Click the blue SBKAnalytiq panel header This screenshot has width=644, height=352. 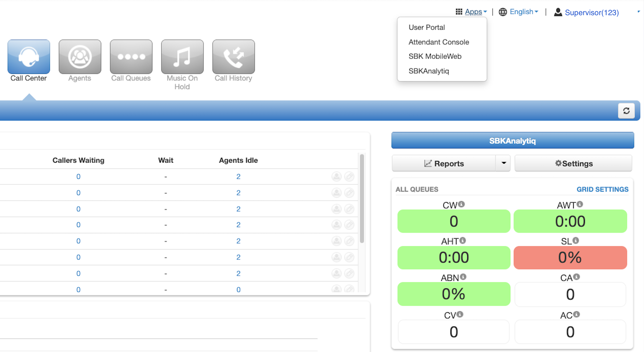tap(512, 141)
